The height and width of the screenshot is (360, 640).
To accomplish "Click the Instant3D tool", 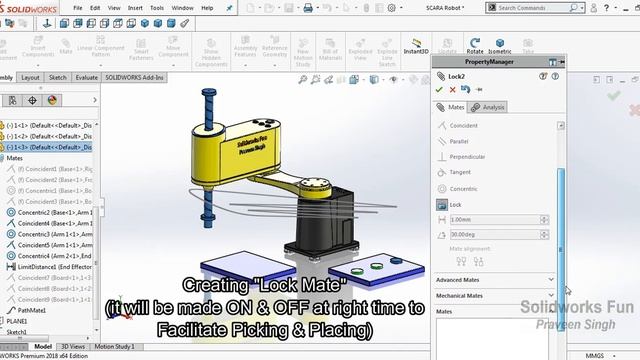I will pos(416,46).
